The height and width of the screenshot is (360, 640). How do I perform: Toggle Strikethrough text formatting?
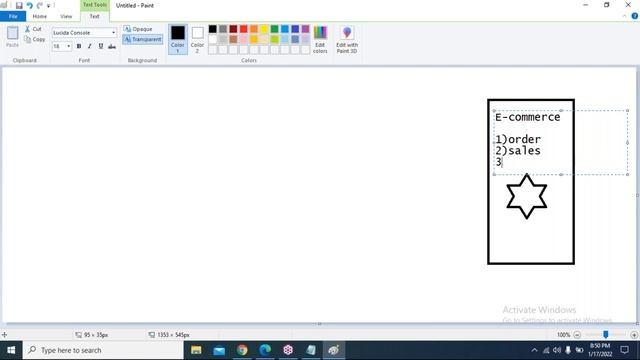click(112, 46)
